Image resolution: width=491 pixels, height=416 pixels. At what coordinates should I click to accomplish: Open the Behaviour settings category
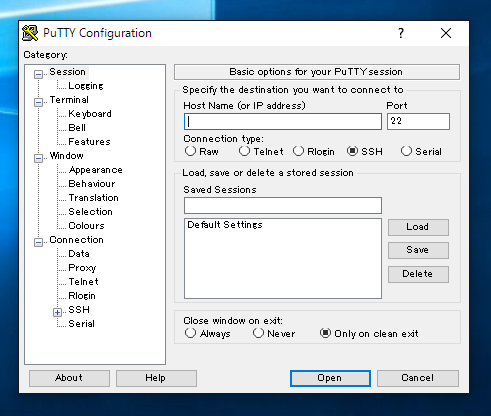tap(92, 184)
